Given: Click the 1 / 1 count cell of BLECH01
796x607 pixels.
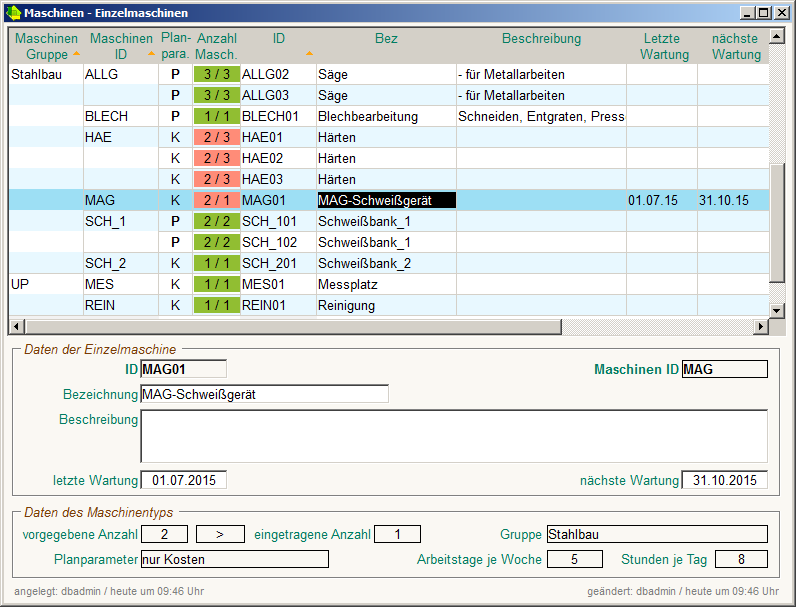Looking at the screenshot, I should (x=217, y=116).
